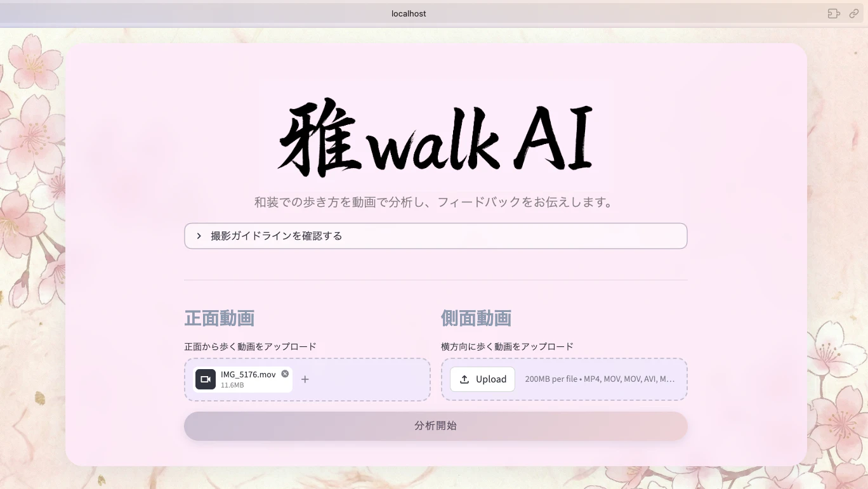
Task: Click the chevron beside 撮影ガイドラインを確認する
Action: pyautogui.click(x=198, y=235)
